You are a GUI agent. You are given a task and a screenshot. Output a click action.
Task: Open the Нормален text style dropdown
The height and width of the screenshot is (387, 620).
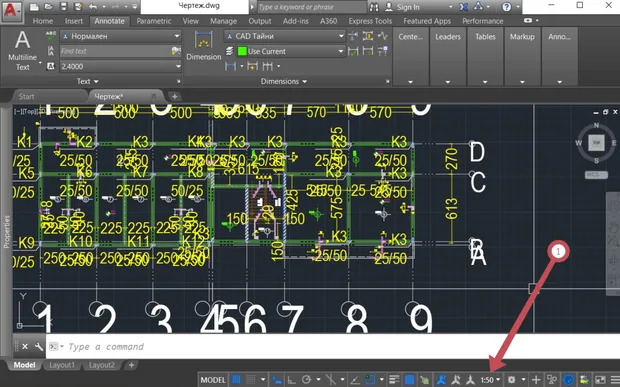[x=121, y=36]
